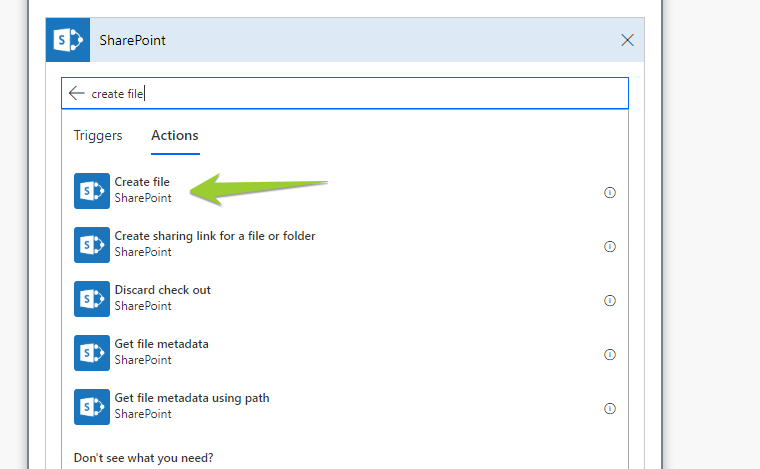Pick the Discard check out action
This screenshot has width=760, height=469.
click(162, 290)
